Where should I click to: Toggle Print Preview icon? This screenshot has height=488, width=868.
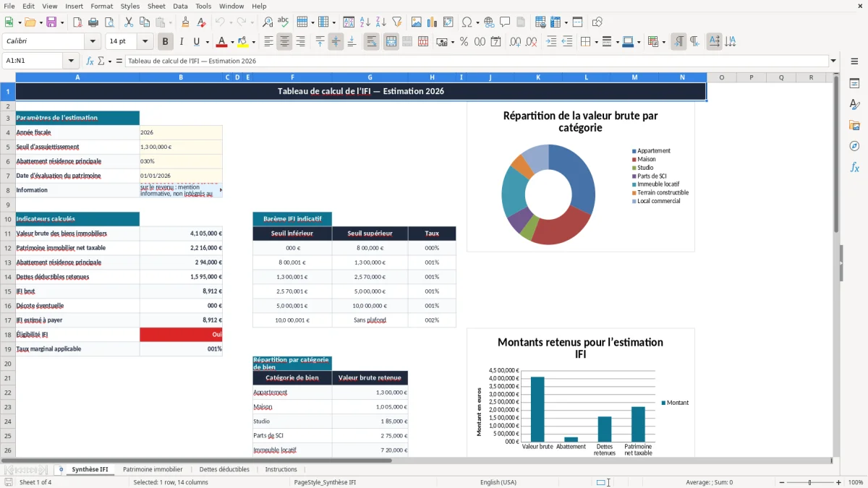109,22
